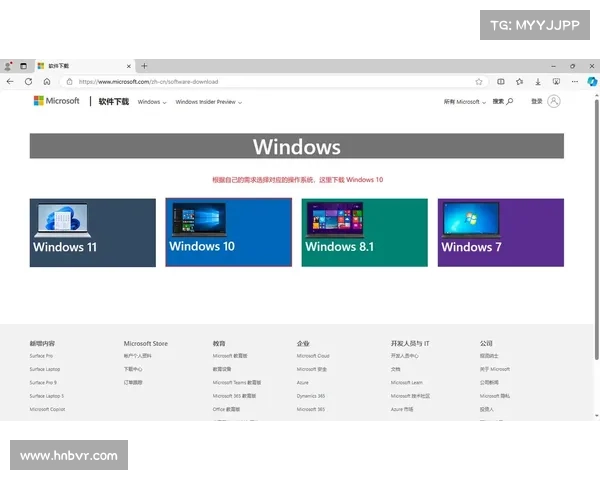Click the page vertical scrollbar thumb
The width and height of the screenshot is (600, 480).
pyautogui.click(x=597, y=230)
